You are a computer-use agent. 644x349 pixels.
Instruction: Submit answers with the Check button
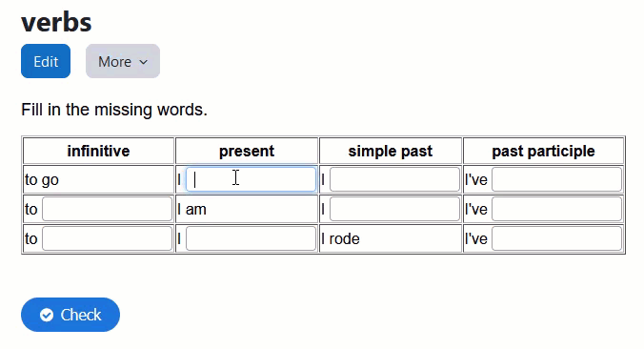tap(70, 315)
